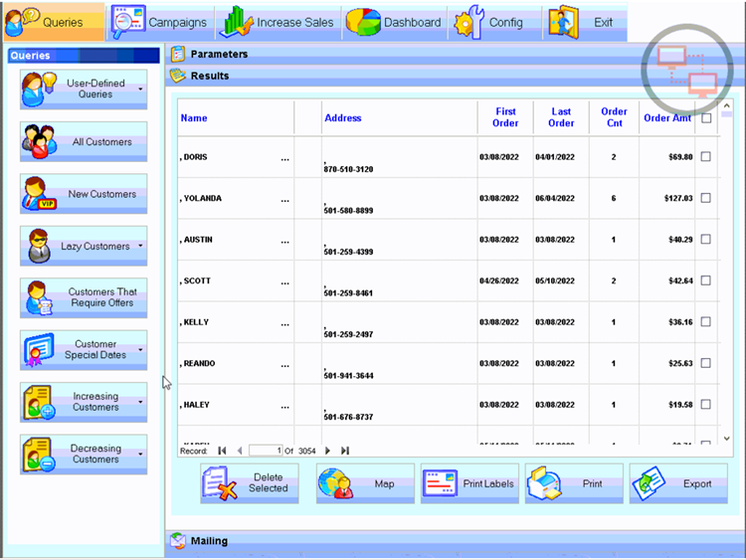
Task: Click the Customer Special Dates certificate icon
Action: (38, 350)
